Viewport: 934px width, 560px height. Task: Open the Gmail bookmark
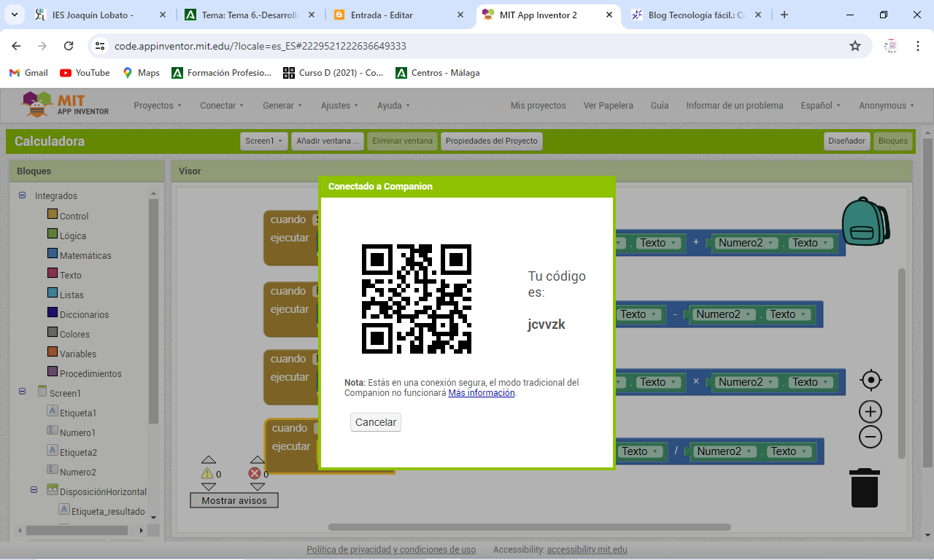click(x=28, y=73)
